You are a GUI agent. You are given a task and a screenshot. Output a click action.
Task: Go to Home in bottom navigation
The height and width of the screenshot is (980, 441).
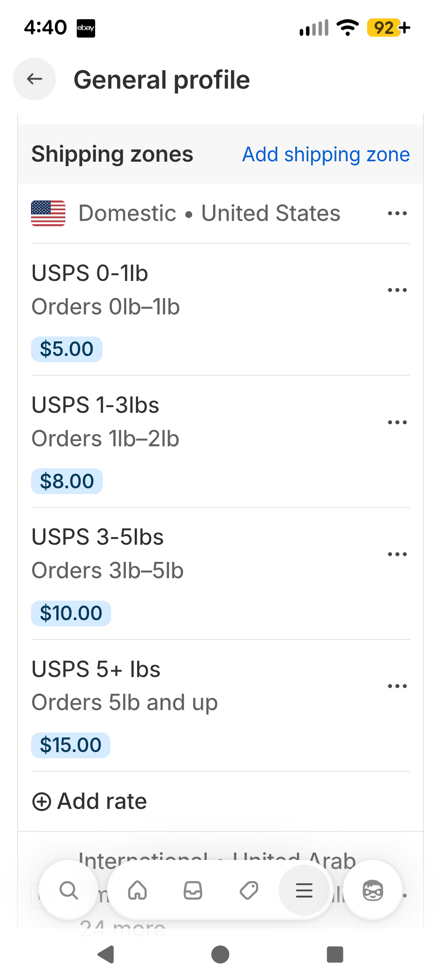(x=138, y=890)
